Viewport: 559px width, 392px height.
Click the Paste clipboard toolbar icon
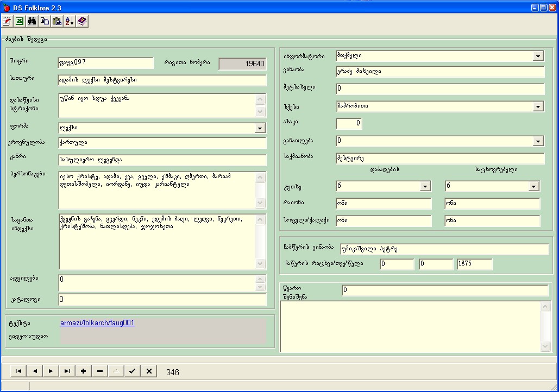tap(57, 21)
